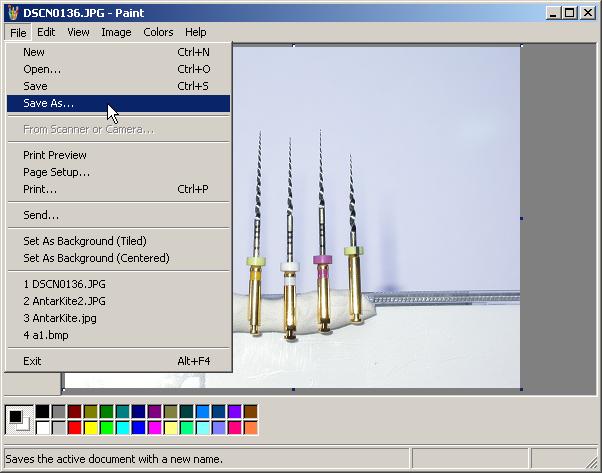Open recent file 3 AntarKite.jpg

click(118, 318)
